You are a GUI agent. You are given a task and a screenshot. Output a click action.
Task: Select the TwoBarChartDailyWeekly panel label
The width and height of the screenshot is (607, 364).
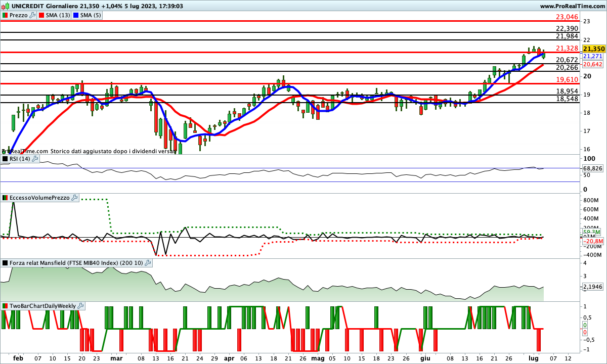point(43,306)
